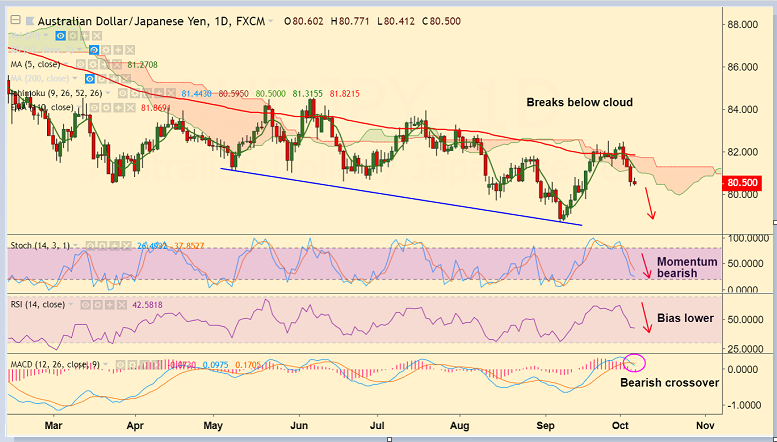Click the RSI value 42.5818
This screenshot has height=442, width=777.
[x=147, y=305]
